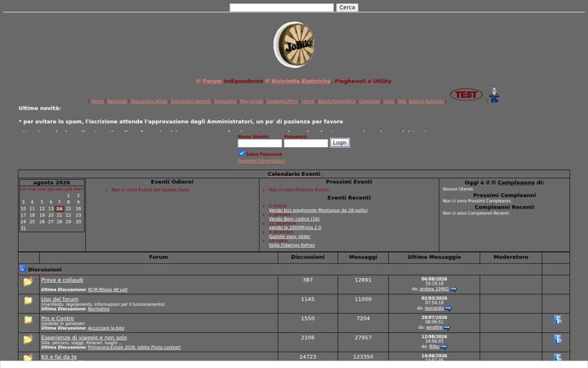The height and width of the screenshot is (368, 588).
Task: Open the Biciclette Elettriche link
Action: (x=301, y=81)
